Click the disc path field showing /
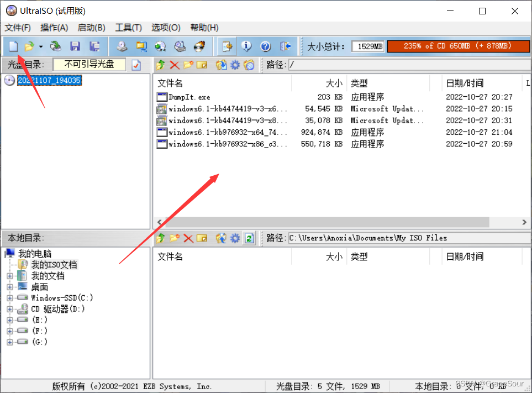This screenshot has height=393, width=532. click(409, 65)
